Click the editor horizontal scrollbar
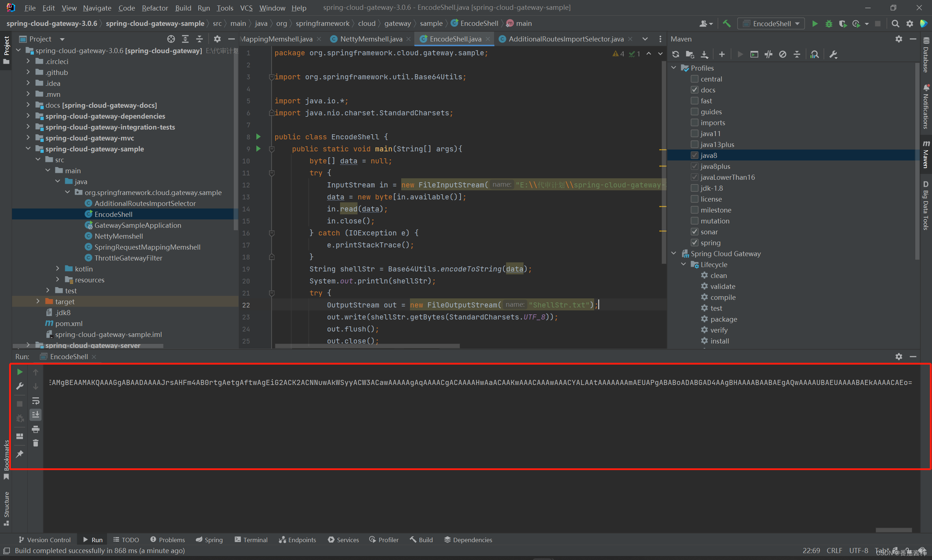This screenshot has width=932, height=560. pos(367,346)
